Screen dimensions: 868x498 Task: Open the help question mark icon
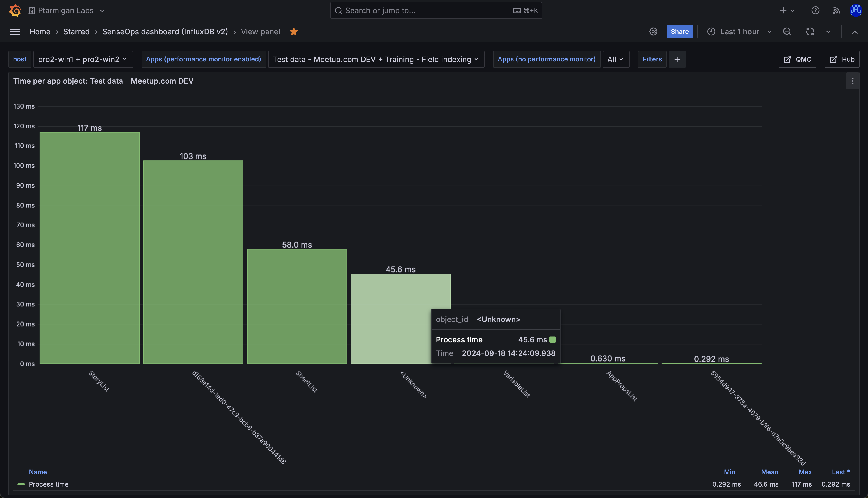(815, 10)
